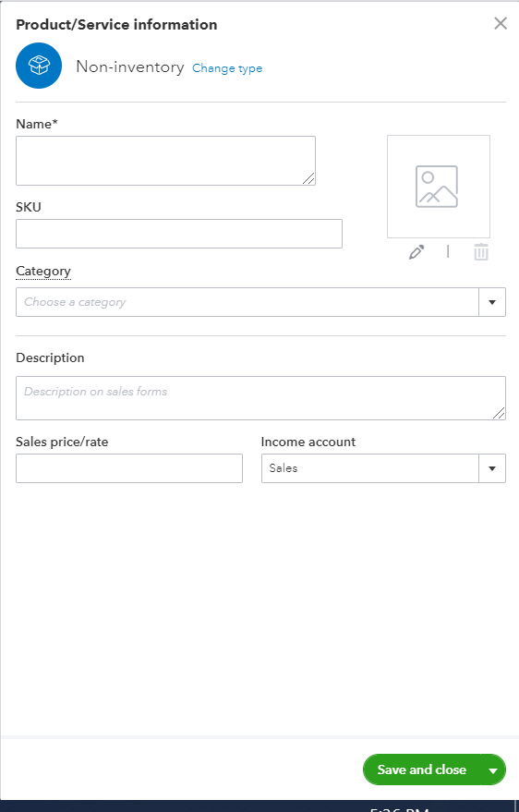This screenshot has width=519, height=812.
Task: Click the Name field resize handle
Action: [x=308, y=178]
